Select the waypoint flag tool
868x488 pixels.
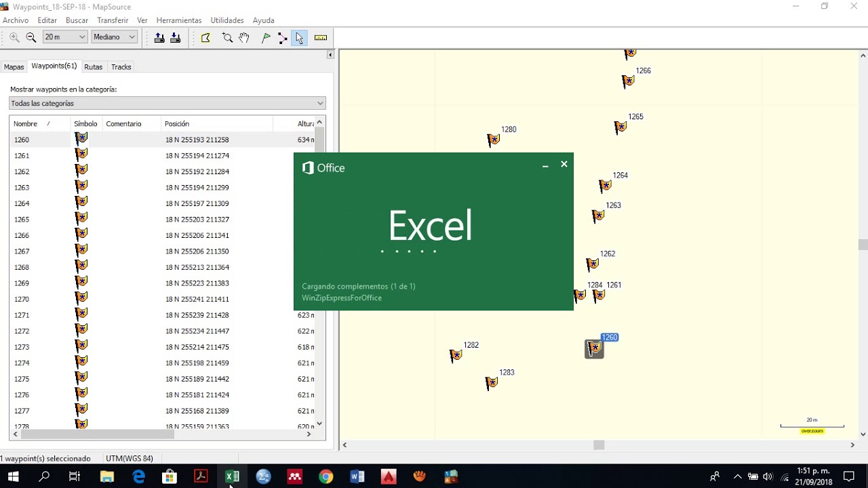coord(266,38)
